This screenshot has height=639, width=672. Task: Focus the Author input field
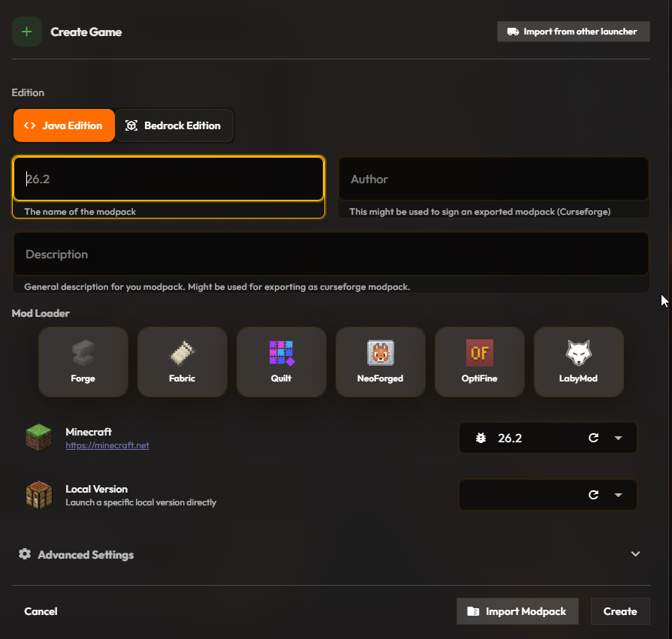point(494,179)
